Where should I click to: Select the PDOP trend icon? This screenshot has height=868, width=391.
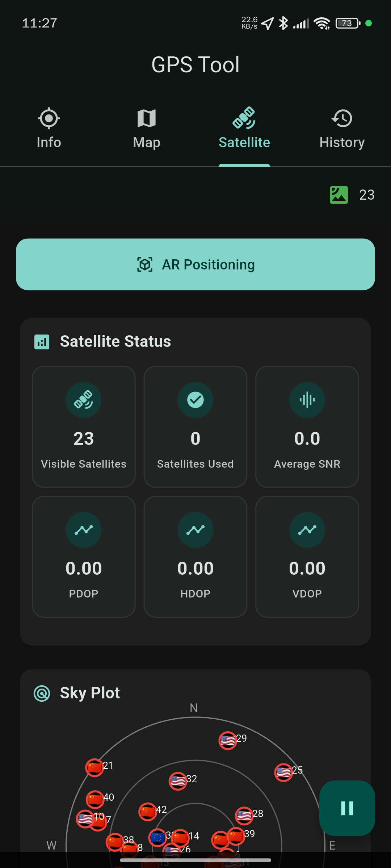84,530
